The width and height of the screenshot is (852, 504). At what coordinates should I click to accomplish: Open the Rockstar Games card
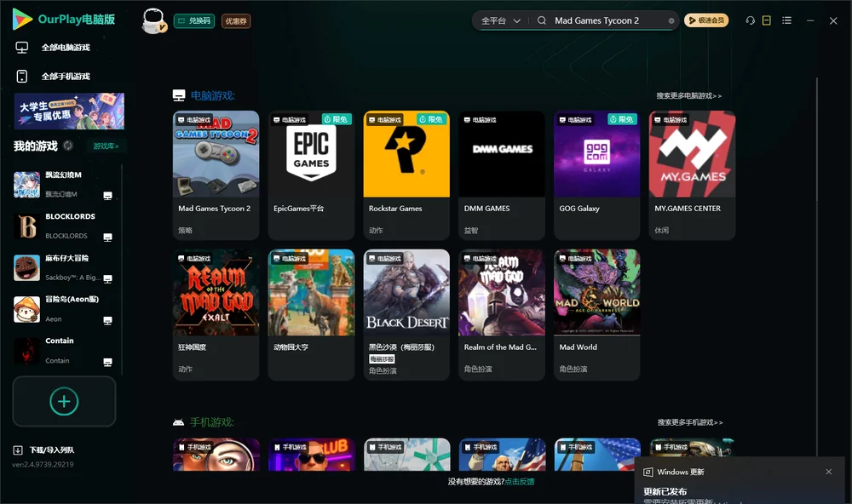click(x=406, y=175)
